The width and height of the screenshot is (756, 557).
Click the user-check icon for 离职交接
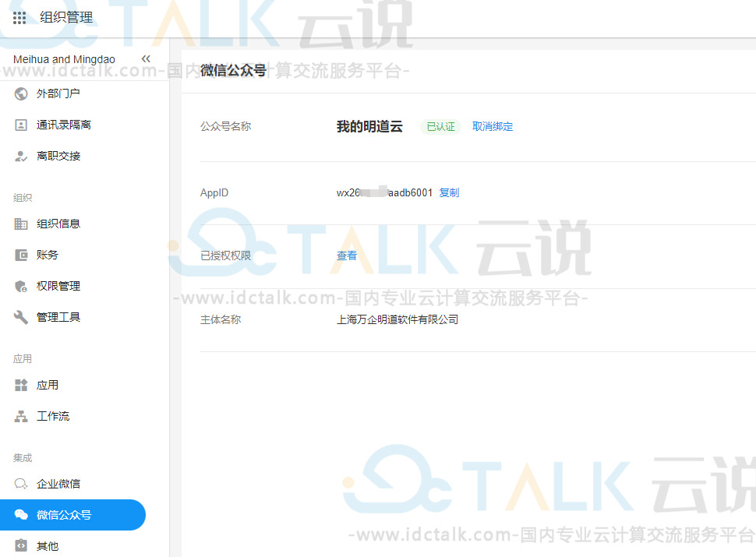tap(21, 156)
